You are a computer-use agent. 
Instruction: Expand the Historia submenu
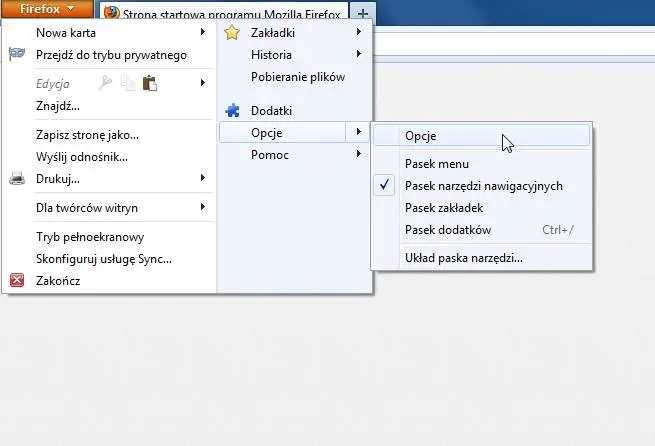(272, 55)
